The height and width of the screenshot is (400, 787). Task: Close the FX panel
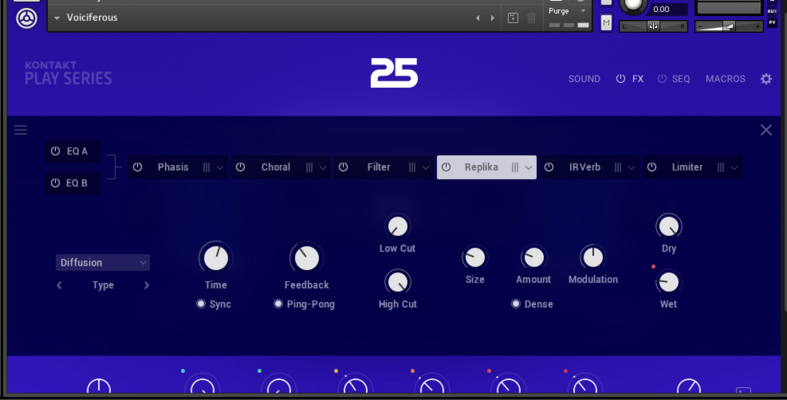[766, 130]
